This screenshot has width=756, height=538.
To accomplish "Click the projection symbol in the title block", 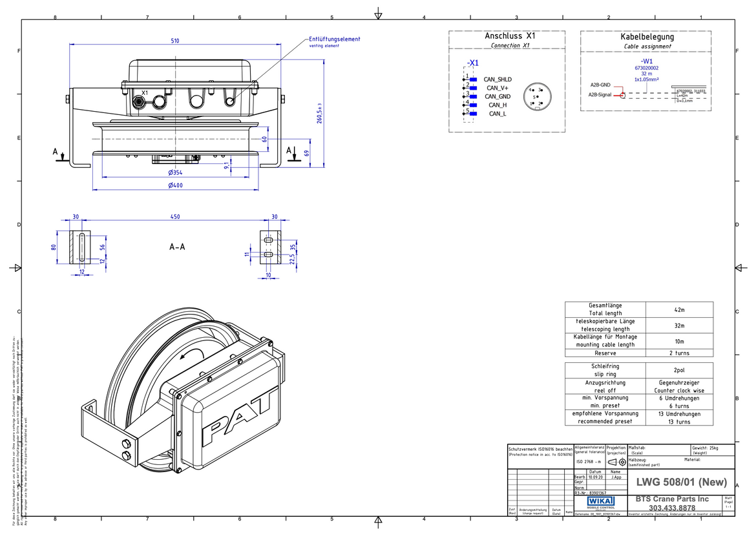I will (x=616, y=462).
